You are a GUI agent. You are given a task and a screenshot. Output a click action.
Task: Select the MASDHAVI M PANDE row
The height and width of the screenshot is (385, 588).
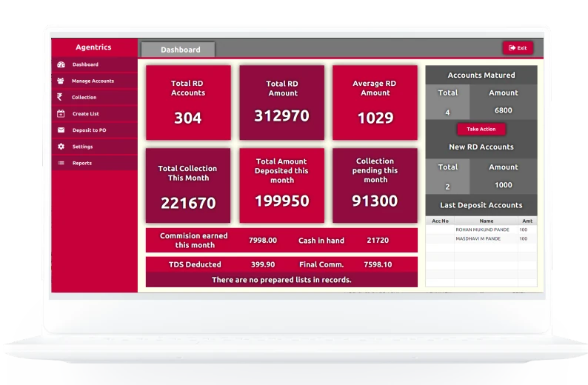481,238
